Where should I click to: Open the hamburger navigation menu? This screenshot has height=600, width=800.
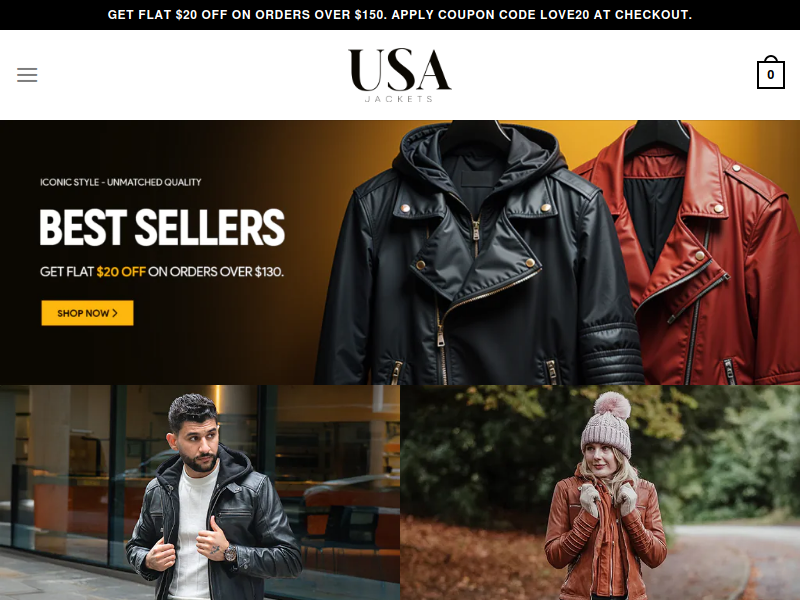[x=27, y=75]
